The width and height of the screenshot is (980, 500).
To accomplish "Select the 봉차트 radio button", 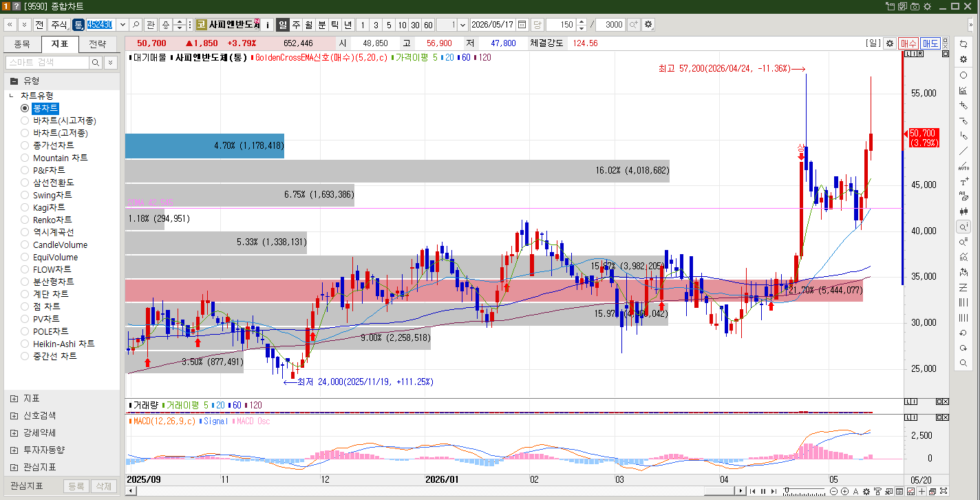I will coord(25,108).
